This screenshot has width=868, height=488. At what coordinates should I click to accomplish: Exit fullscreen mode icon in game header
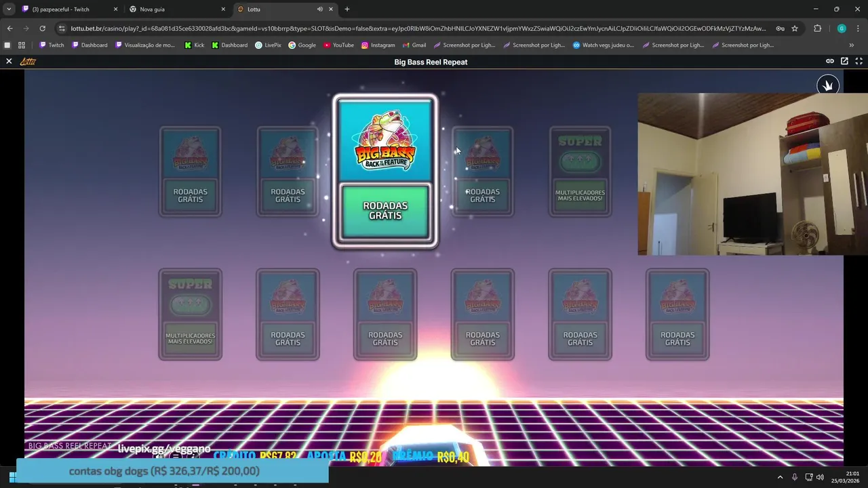point(859,61)
